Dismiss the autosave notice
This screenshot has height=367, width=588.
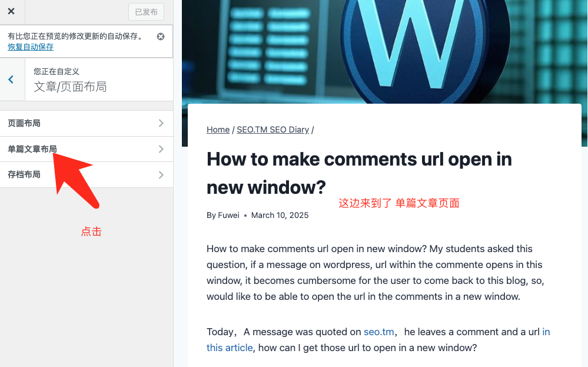pyautogui.click(x=161, y=37)
